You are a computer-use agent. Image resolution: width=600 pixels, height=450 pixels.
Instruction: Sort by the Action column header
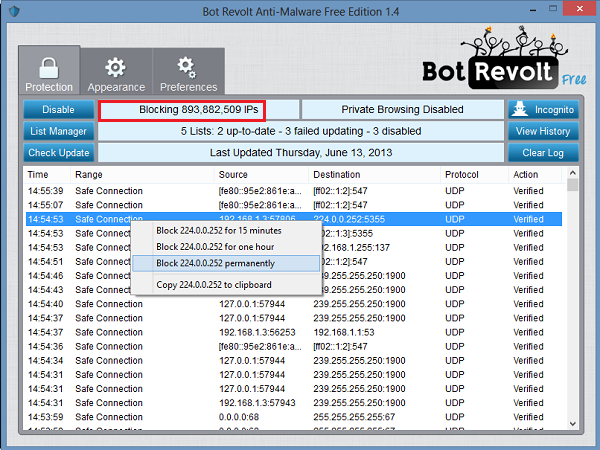(535, 175)
